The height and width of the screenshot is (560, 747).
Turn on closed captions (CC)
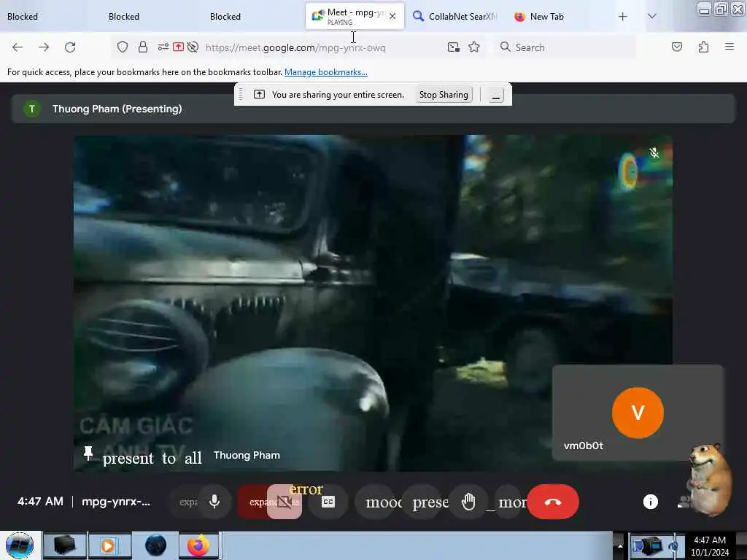coord(328,502)
